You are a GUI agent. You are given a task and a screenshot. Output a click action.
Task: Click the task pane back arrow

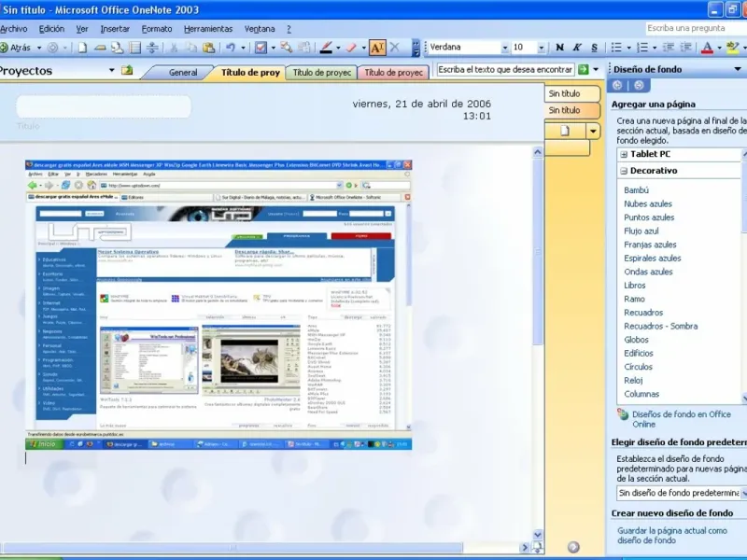pyautogui.click(x=617, y=85)
